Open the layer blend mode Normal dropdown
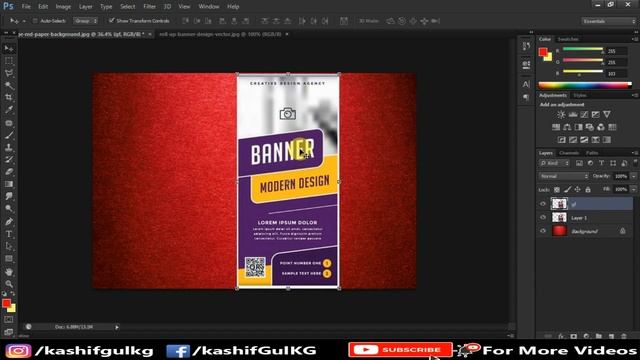 564,176
